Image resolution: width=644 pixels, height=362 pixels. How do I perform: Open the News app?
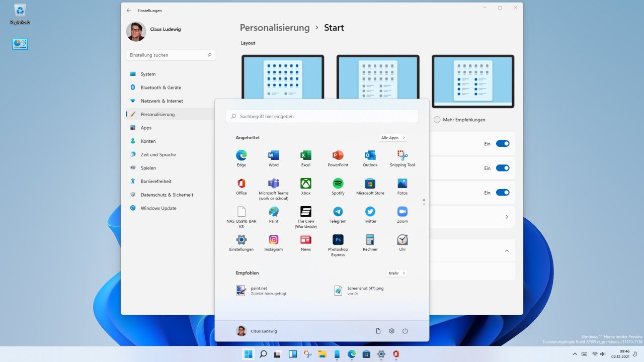click(x=306, y=242)
